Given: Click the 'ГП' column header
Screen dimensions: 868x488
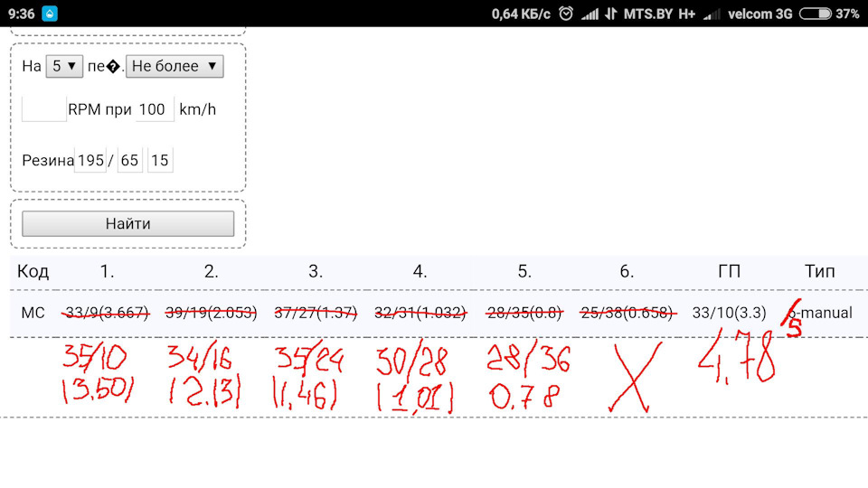Looking at the screenshot, I should point(729,272).
